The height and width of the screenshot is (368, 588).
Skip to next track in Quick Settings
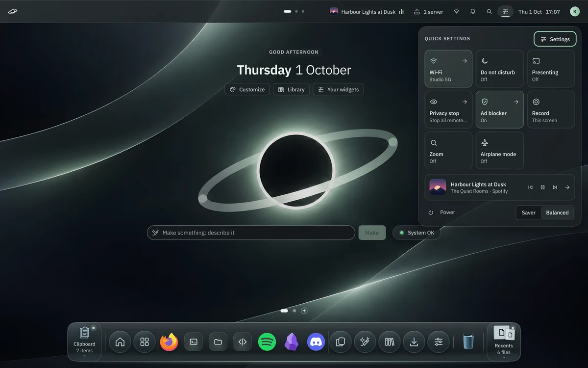point(555,187)
